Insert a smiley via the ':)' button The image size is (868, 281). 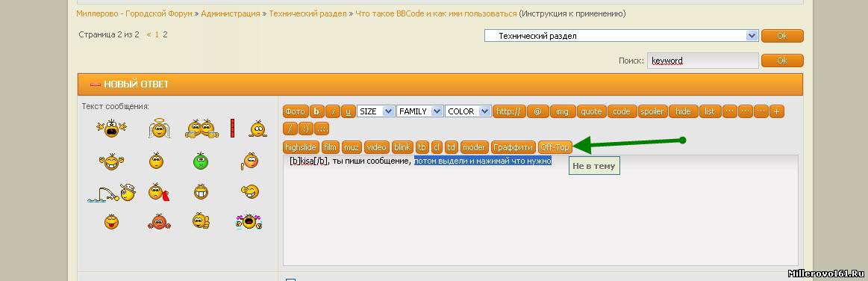click(306, 129)
